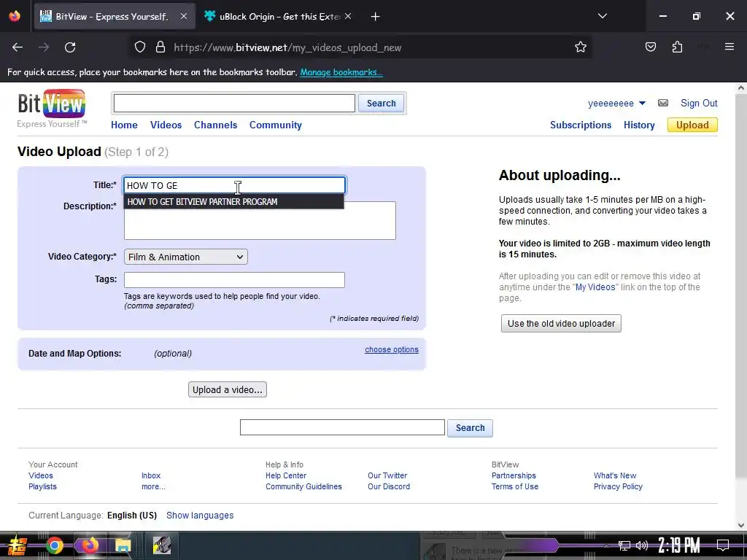Open footer Inbox link
Screen dimensions: 747x560
pos(151,475)
